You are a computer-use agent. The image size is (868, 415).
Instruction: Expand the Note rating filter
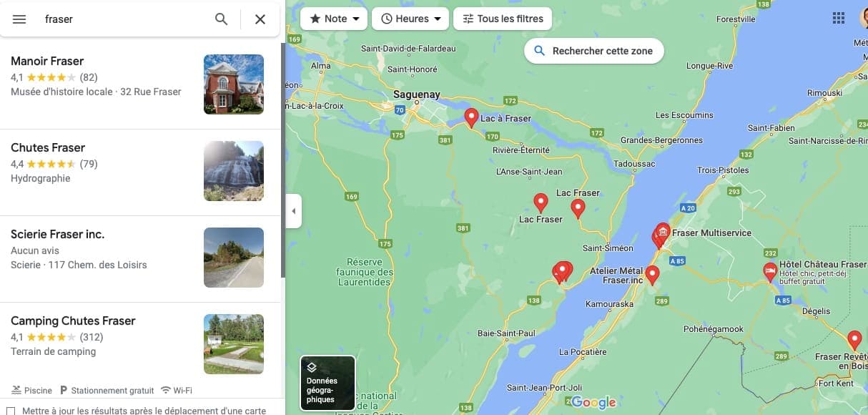[334, 19]
